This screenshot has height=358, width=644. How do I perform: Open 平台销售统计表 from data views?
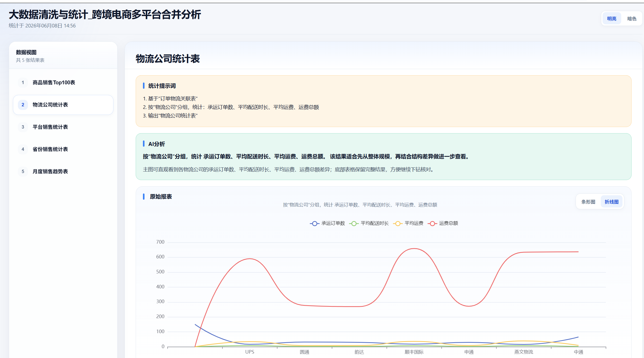(63, 127)
